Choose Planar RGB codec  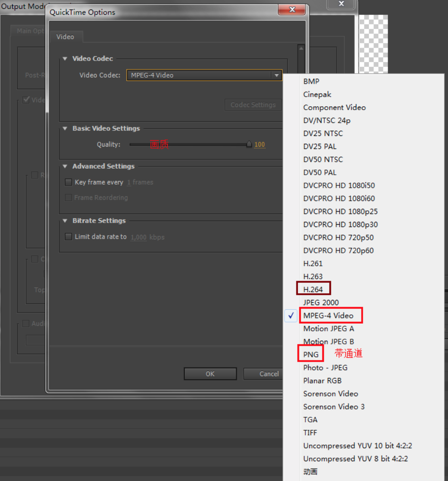pos(322,381)
